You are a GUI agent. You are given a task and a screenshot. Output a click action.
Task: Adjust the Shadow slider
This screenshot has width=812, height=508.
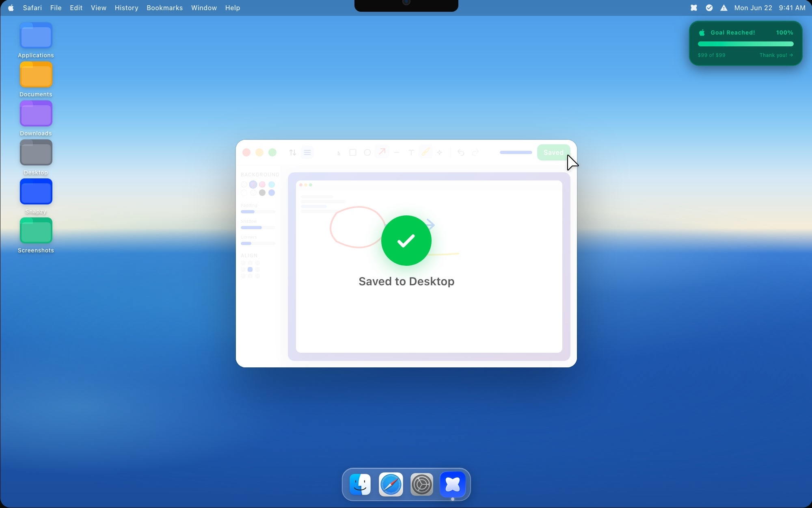point(258,228)
